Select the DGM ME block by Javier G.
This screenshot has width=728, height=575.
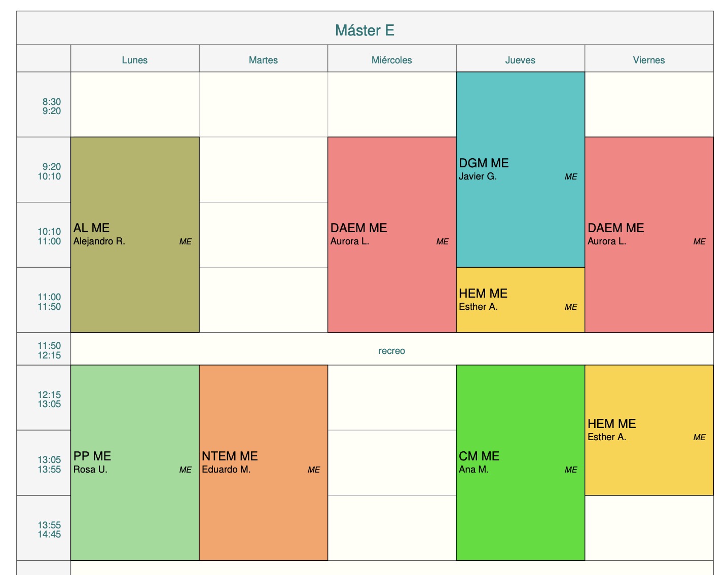tap(520, 169)
